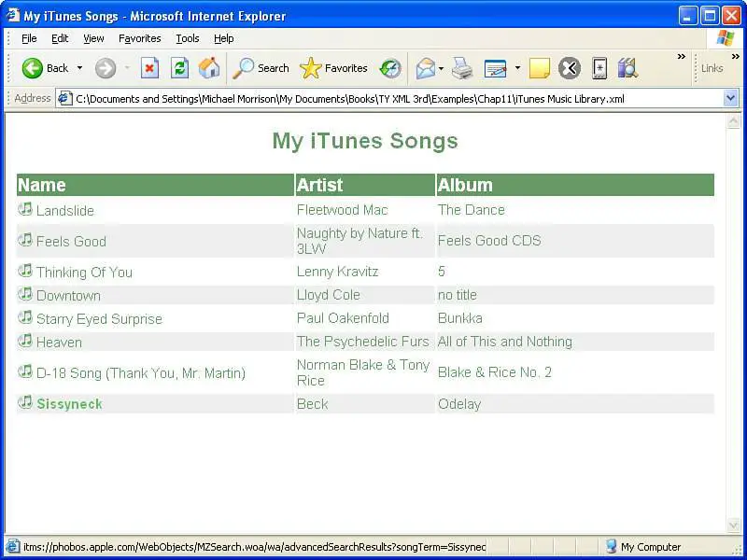Click the vertical scrollbar up arrow
This screenshot has height=560, width=747.
pyautogui.click(x=733, y=121)
